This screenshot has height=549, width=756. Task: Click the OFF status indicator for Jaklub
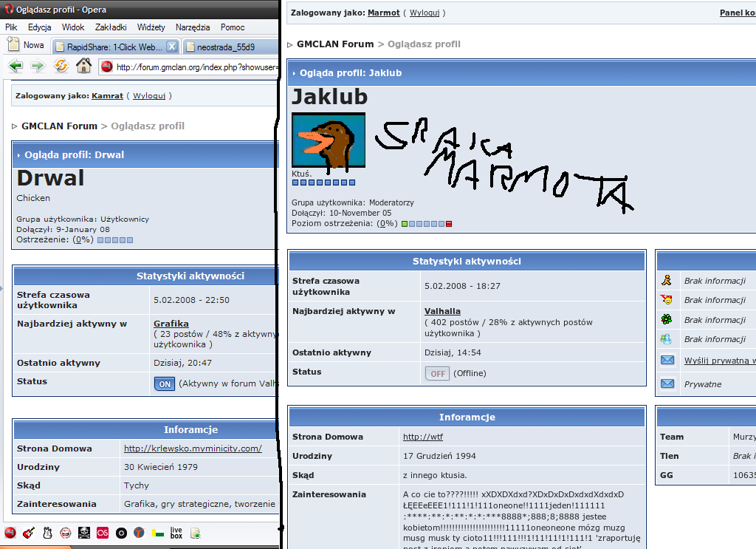click(437, 373)
